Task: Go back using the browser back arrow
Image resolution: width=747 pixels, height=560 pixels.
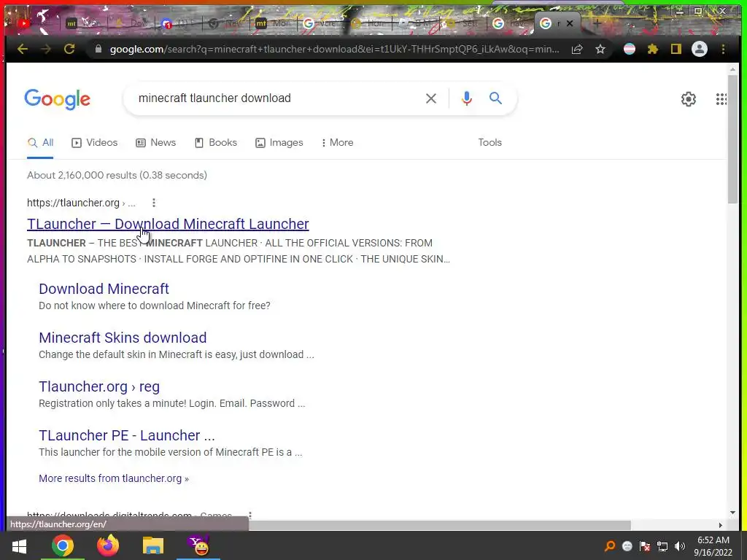Action: tap(23, 49)
